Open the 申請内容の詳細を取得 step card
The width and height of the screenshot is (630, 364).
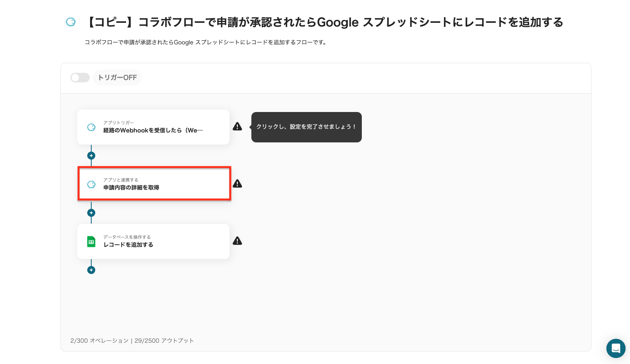tap(154, 184)
